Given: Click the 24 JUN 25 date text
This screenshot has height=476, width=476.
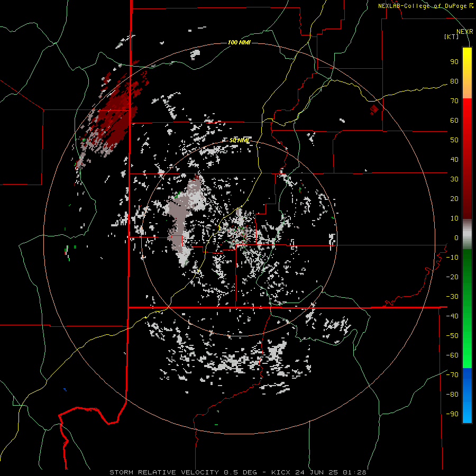Looking at the screenshot, I should click(317, 472).
